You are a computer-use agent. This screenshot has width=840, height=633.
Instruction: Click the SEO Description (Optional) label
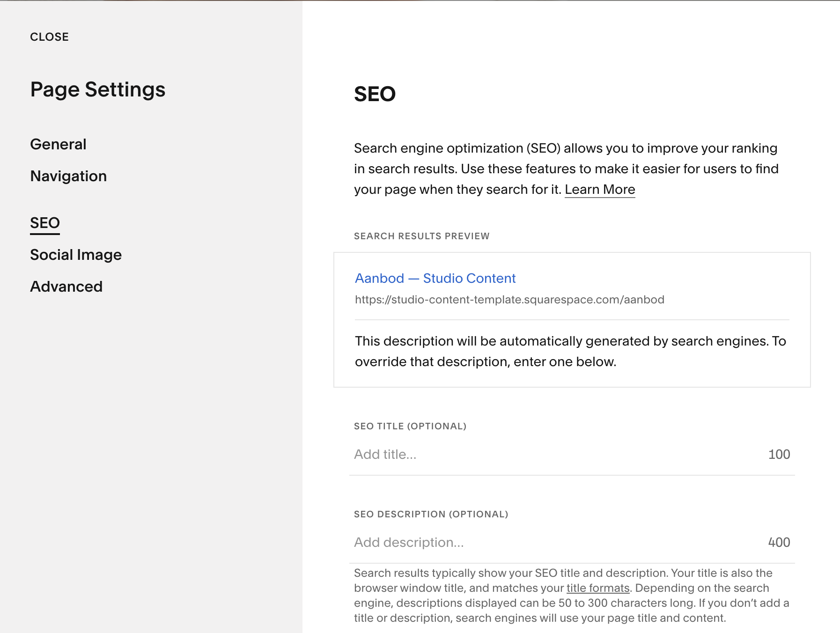tap(431, 514)
